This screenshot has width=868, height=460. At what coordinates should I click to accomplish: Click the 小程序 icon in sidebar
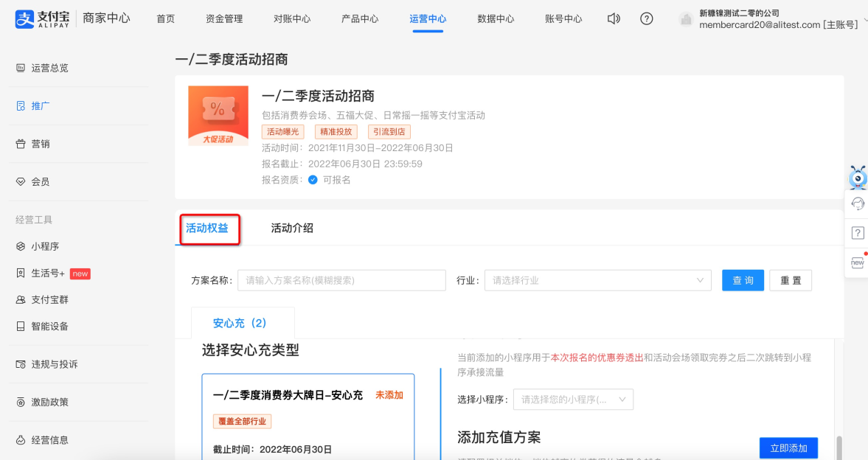coord(21,246)
